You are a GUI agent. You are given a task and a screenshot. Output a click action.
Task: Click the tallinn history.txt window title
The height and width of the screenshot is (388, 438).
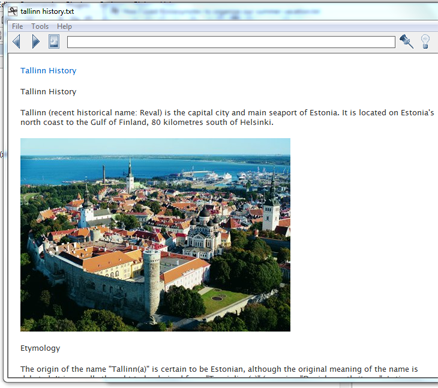[x=47, y=11]
